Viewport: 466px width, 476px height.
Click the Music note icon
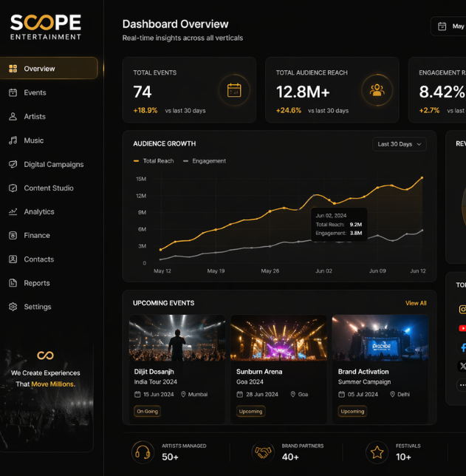coord(13,140)
